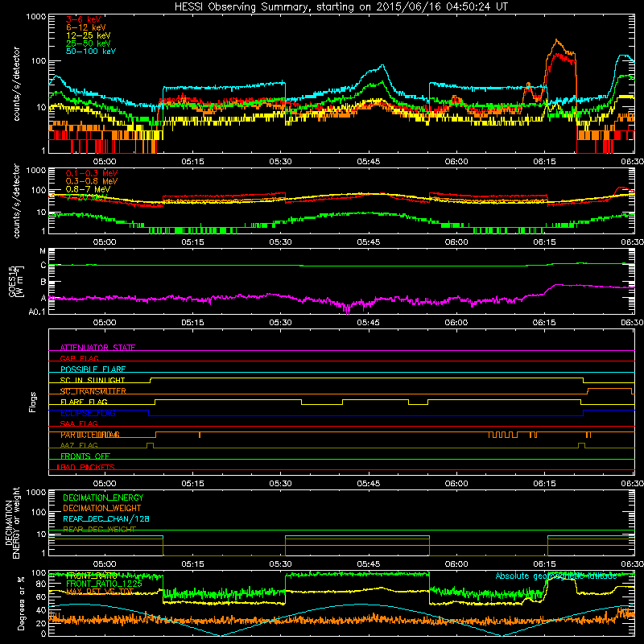Click the A0.1 tick on GOES panel
644x644 pixels.
click(37, 312)
